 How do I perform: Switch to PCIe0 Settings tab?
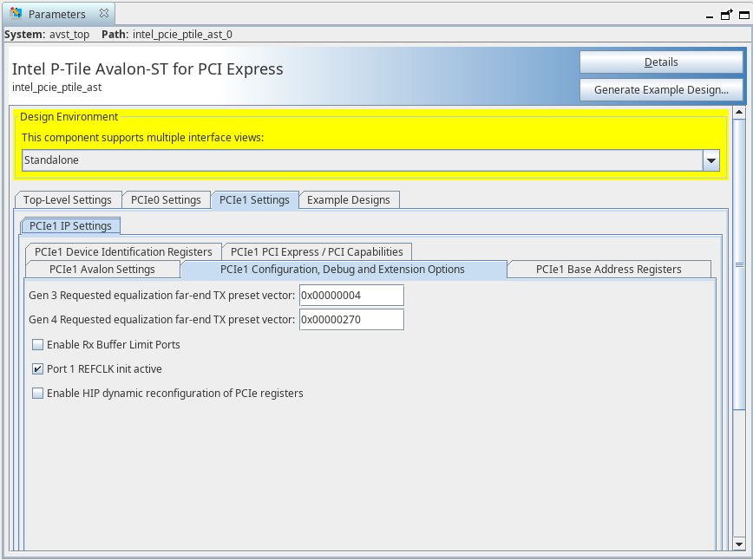tap(166, 200)
